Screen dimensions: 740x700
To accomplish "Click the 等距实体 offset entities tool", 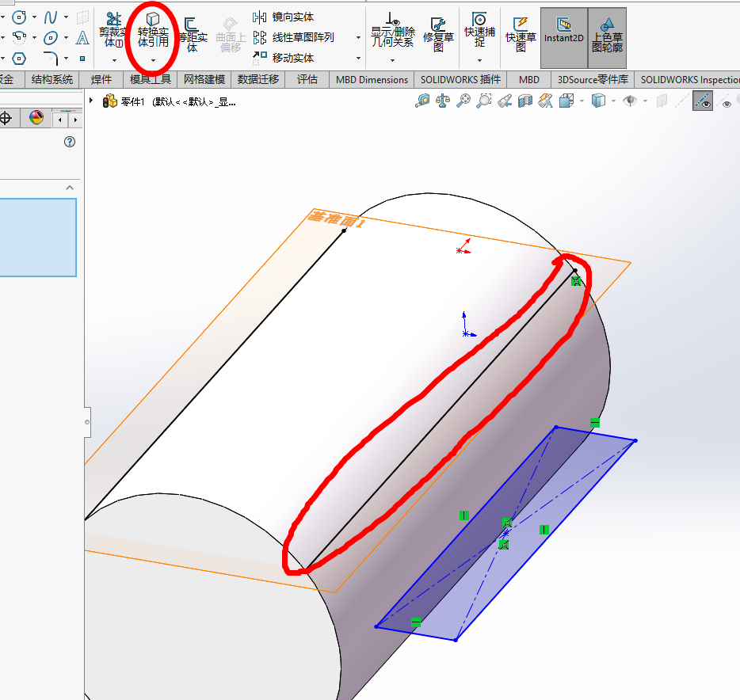I will coord(192,35).
